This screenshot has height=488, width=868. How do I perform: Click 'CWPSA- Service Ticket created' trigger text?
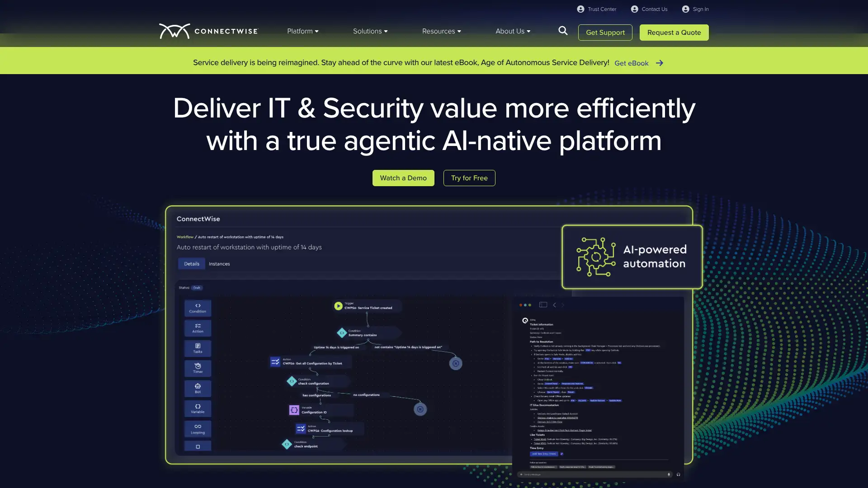click(368, 308)
